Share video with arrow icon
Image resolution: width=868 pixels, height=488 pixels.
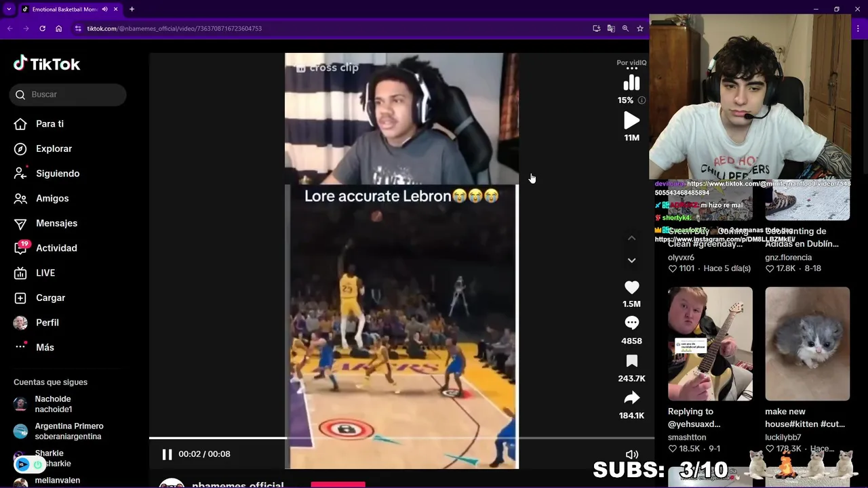631,398
